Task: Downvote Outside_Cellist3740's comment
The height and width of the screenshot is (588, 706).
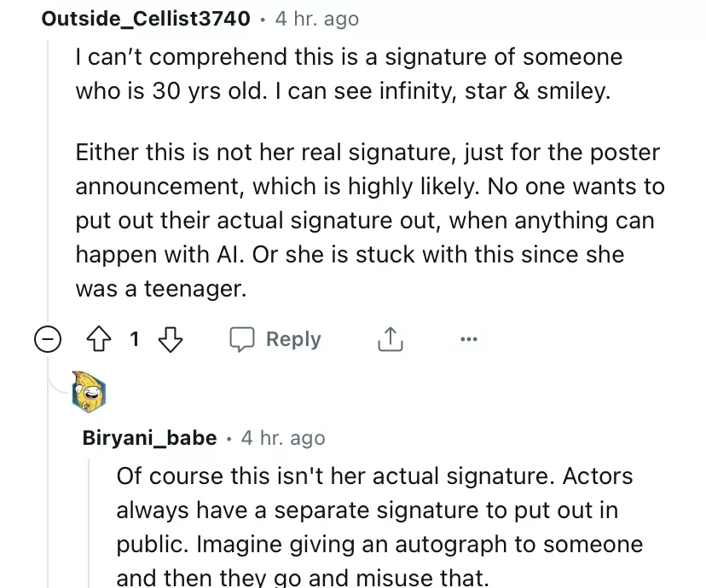Action: click(x=171, y=340)
